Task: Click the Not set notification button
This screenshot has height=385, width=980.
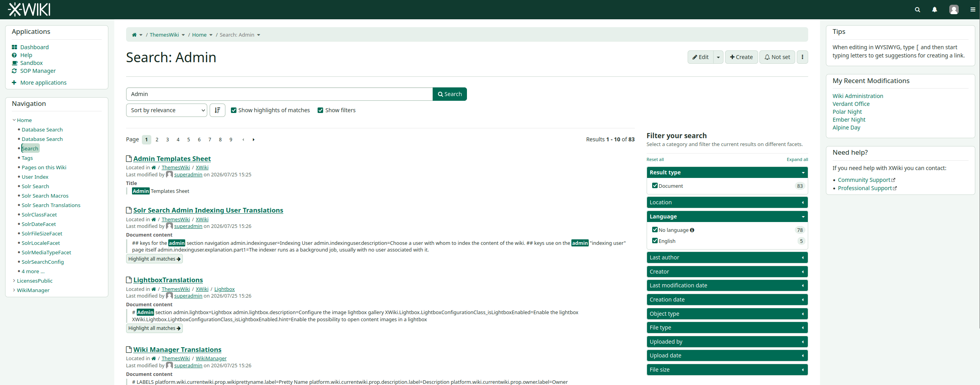Action: point(777,57)
